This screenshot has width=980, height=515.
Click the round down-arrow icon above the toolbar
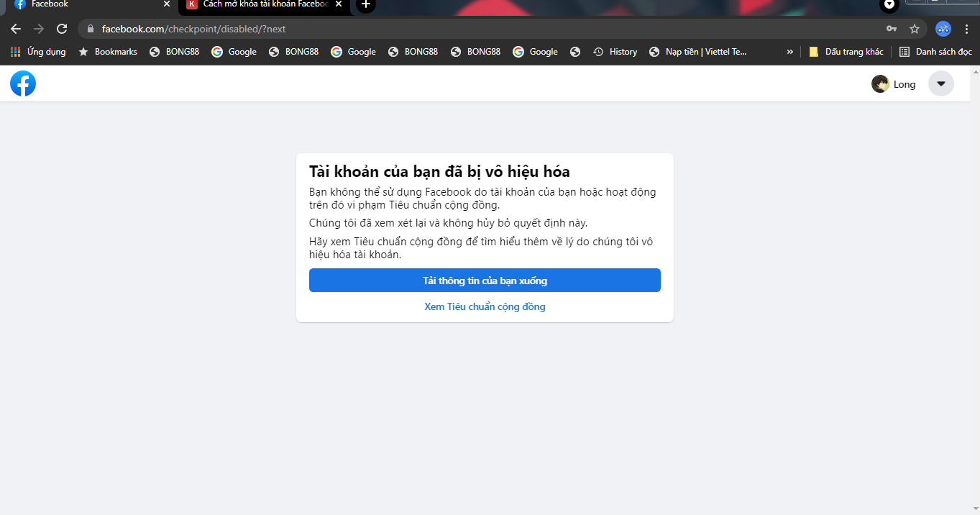click(x=889, y=4)
